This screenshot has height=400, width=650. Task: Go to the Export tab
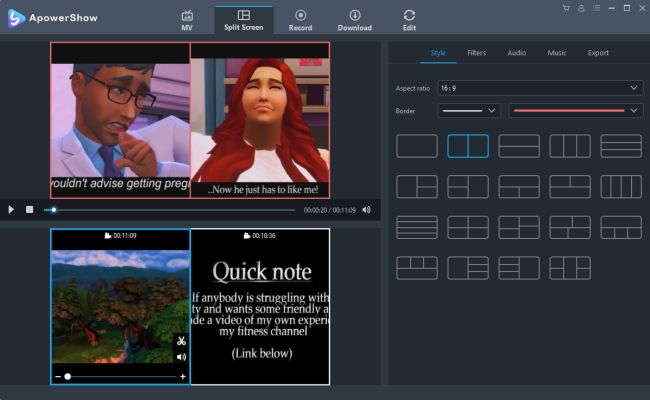598,53
